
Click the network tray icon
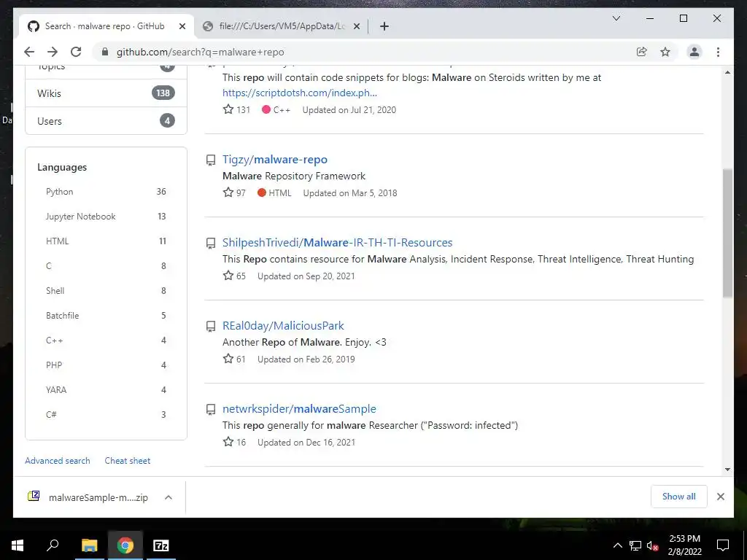tap(635, 545)
